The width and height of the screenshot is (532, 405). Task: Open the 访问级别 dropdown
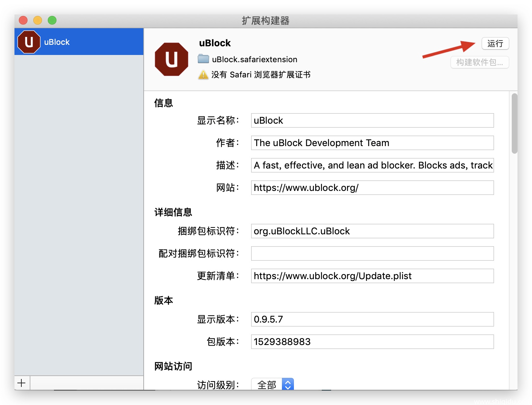[x=273, y=385]
